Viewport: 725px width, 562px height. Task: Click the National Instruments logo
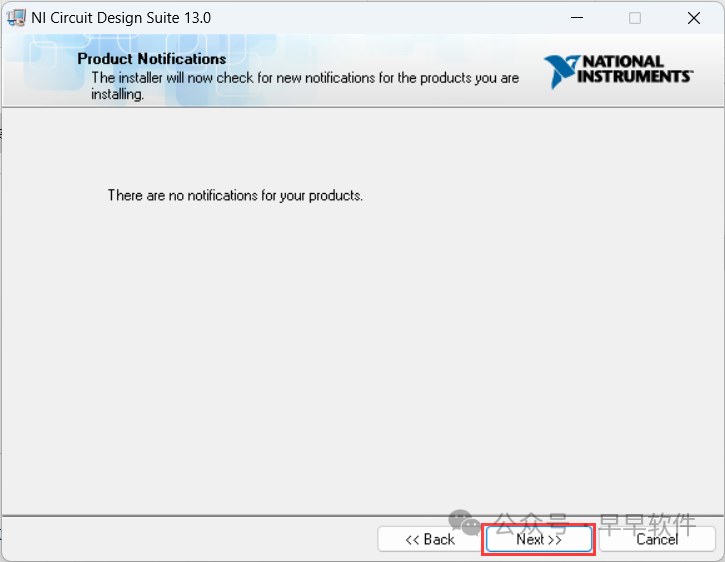(619, 71)
